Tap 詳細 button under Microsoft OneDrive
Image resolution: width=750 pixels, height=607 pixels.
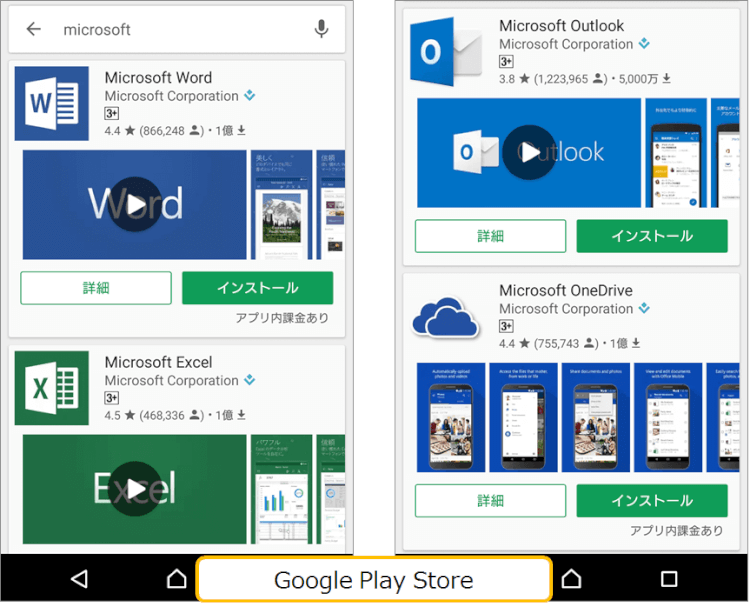(x=490, y=500)
